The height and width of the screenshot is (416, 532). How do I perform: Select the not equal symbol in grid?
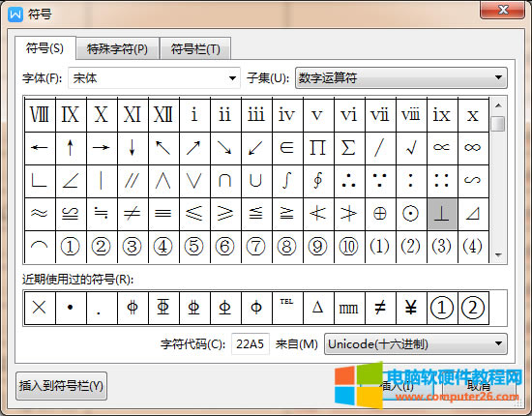coord(133,214)
